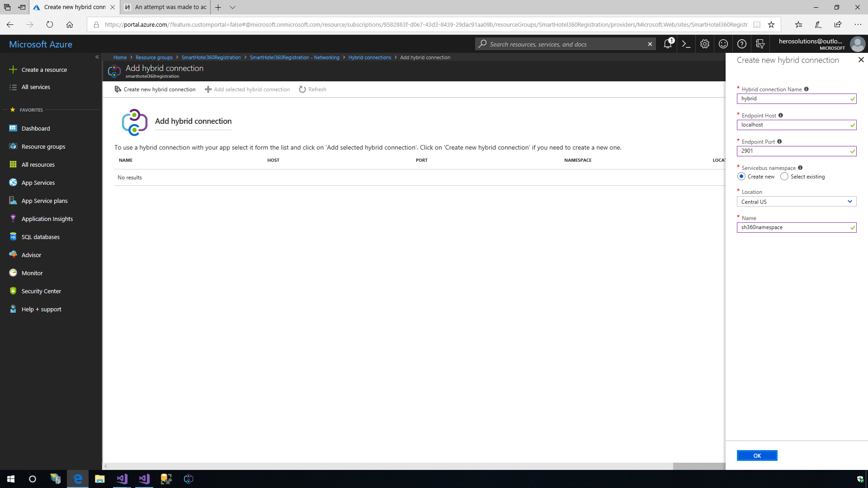Go to Hybrid connections breadcrumb link
The height and width of the screenshot is (488, 868).
click(369, 57)
